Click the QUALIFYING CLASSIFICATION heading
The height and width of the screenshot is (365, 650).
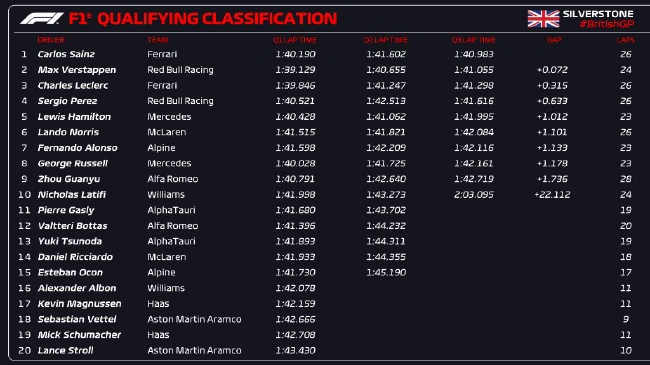217,19
